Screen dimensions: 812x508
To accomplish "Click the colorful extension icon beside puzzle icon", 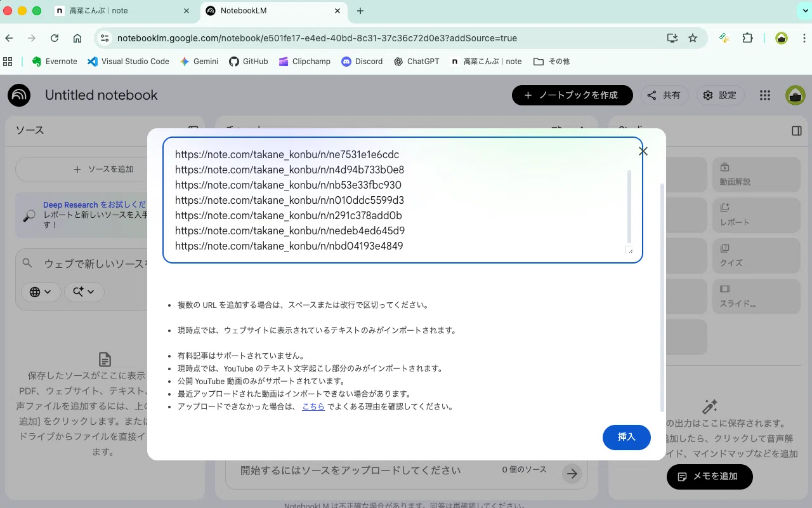I will click(x=724, y=38).
